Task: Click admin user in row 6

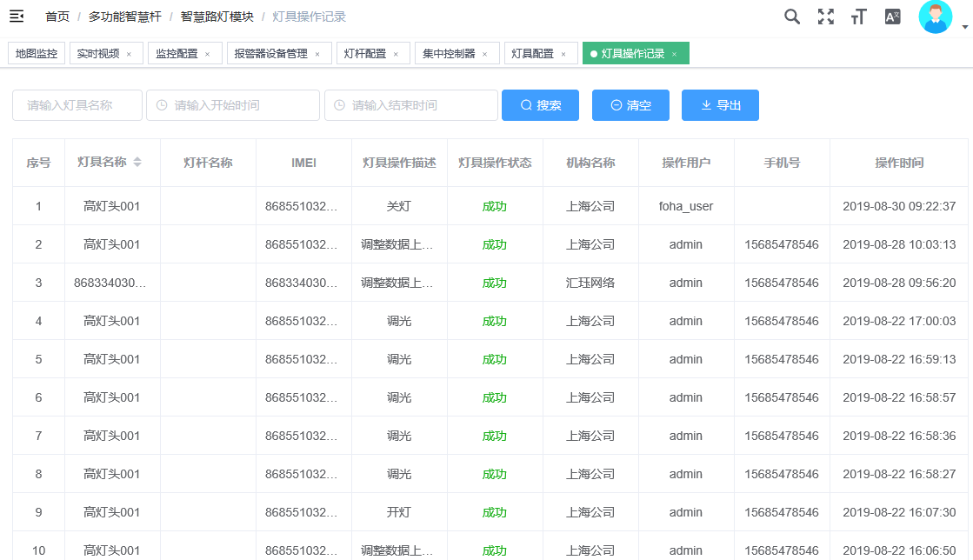Action: 686,397
